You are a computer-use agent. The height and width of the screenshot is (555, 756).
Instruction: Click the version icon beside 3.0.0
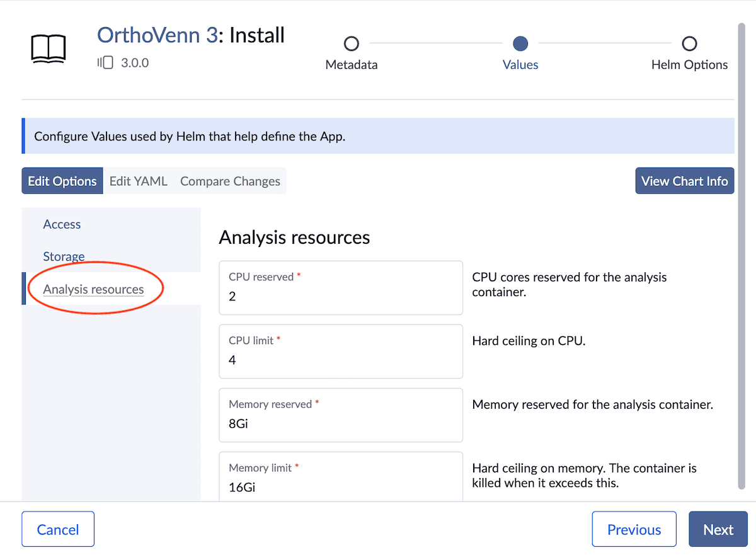click(105, 62)
